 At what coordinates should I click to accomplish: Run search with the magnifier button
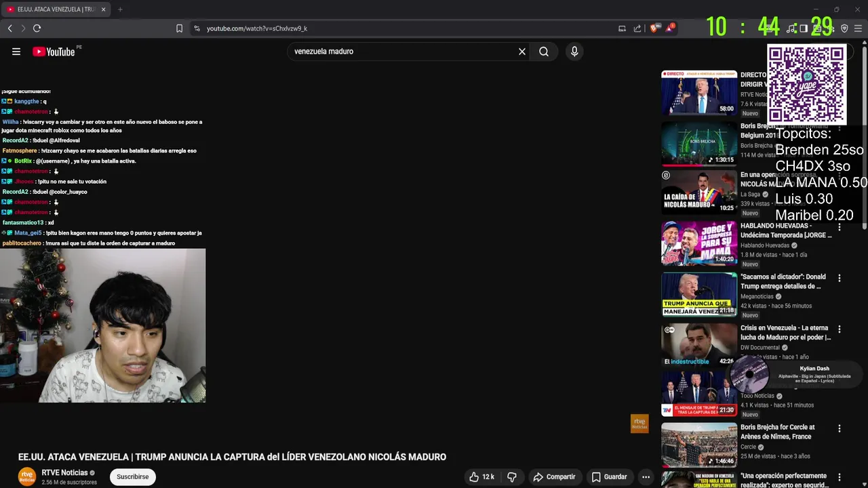[544, 52]
